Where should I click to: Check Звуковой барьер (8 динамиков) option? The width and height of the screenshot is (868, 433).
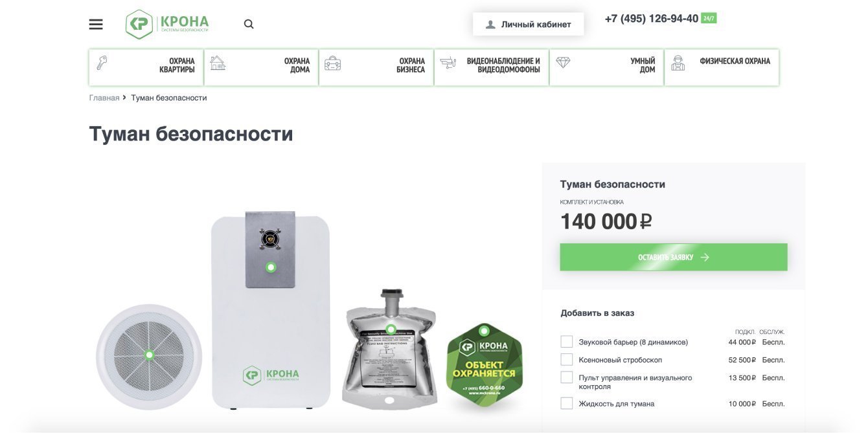[567, 342]
